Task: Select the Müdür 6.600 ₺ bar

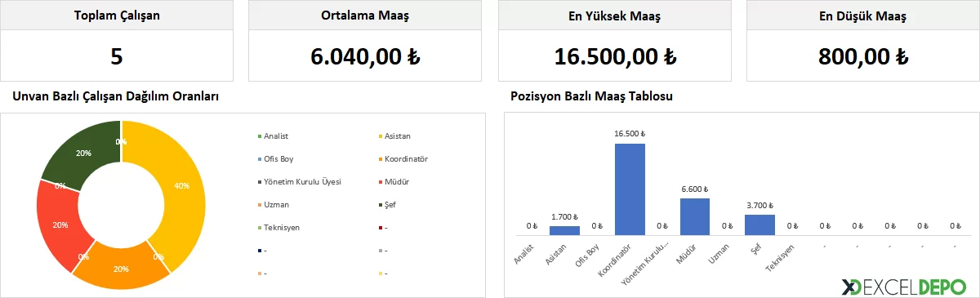Action: click(695, 216)
